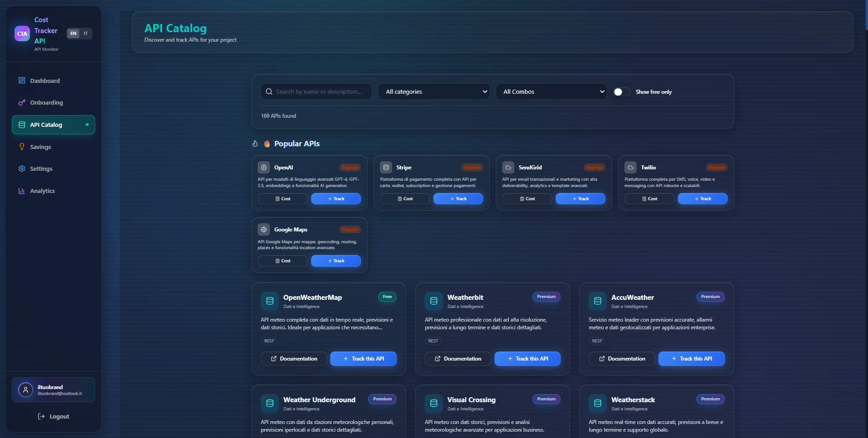Screen dimensions: 868x438
Task: Click the CTA app logo
Action: [22, 33]
